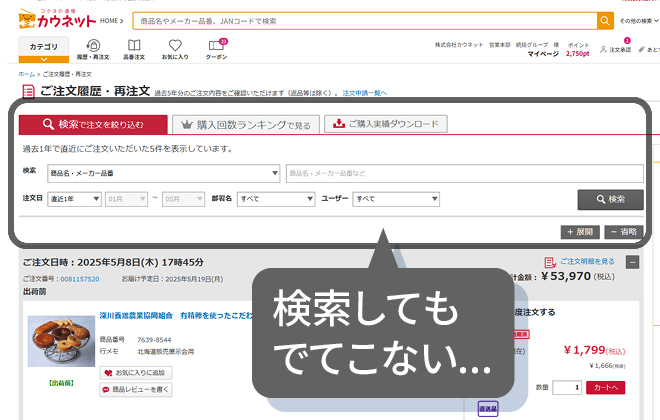Open the お気に入り heart icon
660x420 pixels.
(x=174, y=49)
